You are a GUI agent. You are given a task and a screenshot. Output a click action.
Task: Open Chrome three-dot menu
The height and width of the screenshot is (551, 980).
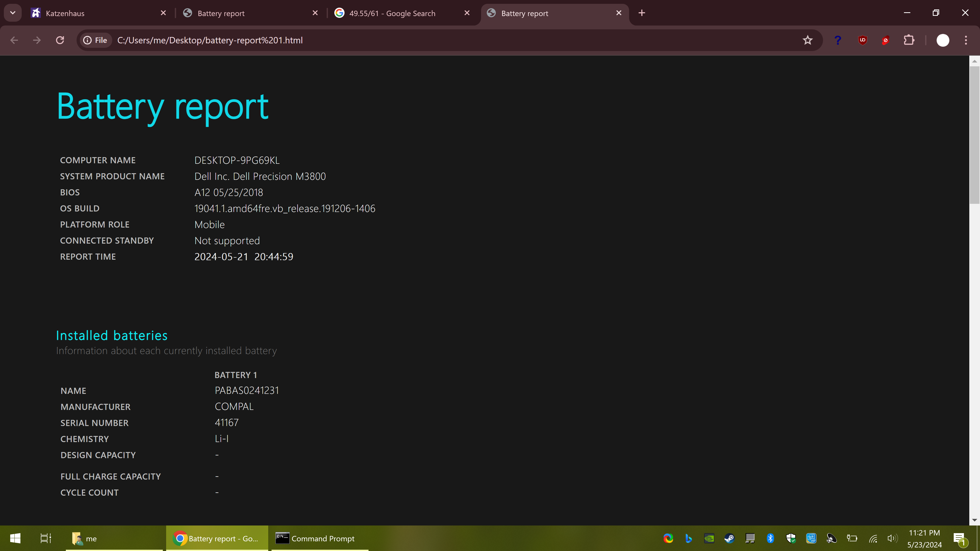click(x=965, y=40)
